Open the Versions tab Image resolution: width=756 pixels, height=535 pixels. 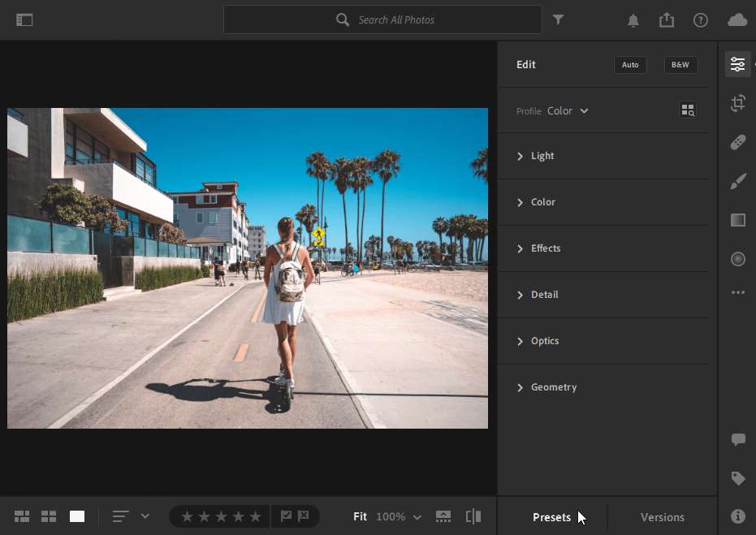[663, 517]
